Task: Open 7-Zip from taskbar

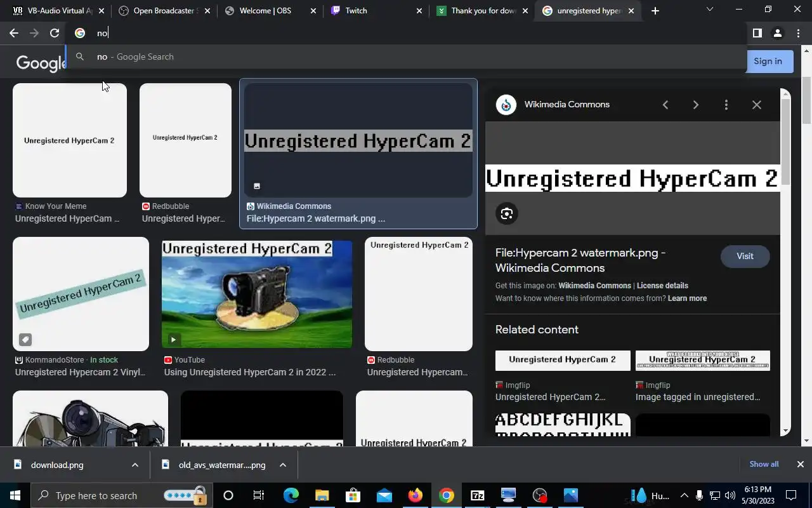Action: 478,495
